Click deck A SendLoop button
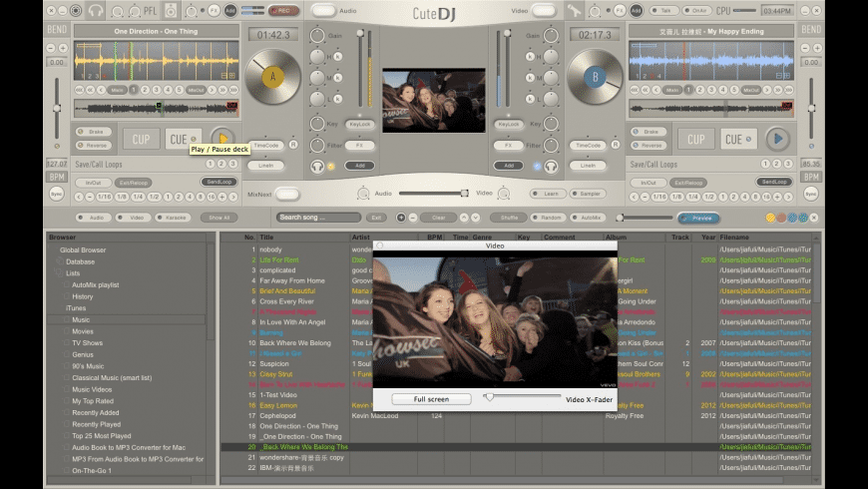 [218, 183]
